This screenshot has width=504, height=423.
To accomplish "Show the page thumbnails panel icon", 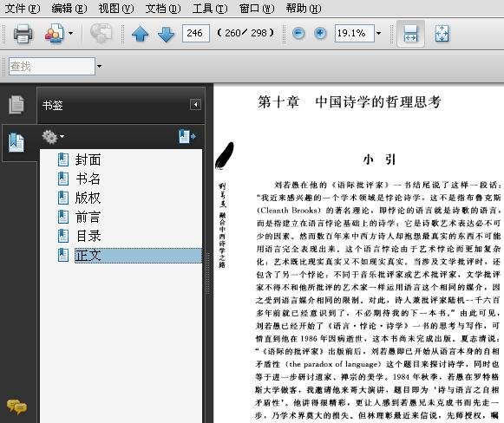I will click(x=16, y=105).
